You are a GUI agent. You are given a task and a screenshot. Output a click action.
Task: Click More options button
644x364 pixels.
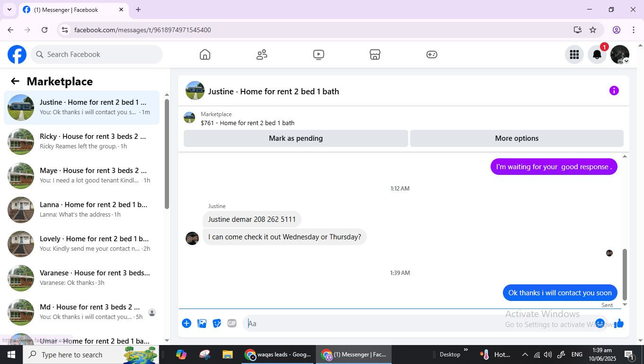click(x=517, y=138)
